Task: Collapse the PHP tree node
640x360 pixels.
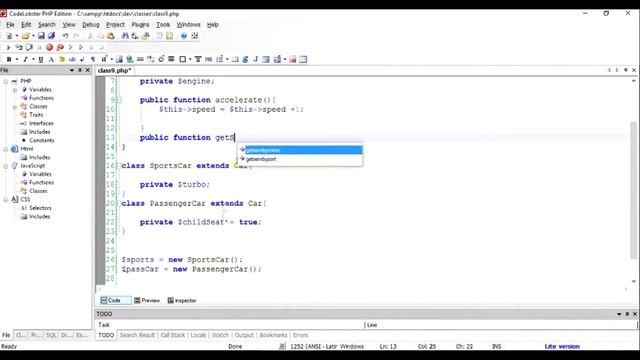Action: (x=6, y=81)
